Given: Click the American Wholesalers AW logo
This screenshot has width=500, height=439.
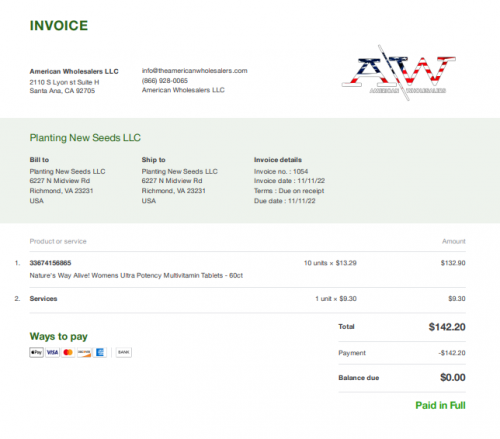Looking at the screenshot, I should 399,73.
